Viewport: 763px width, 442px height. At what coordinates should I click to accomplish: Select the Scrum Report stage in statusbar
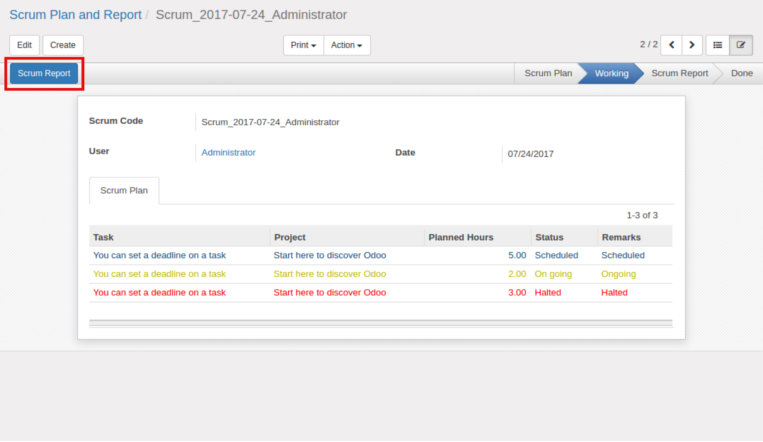(x=679, y=73)
